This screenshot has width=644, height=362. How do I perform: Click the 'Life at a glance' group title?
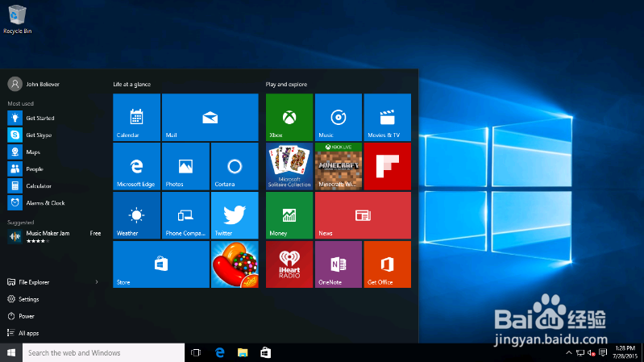[x=132, y=84]
